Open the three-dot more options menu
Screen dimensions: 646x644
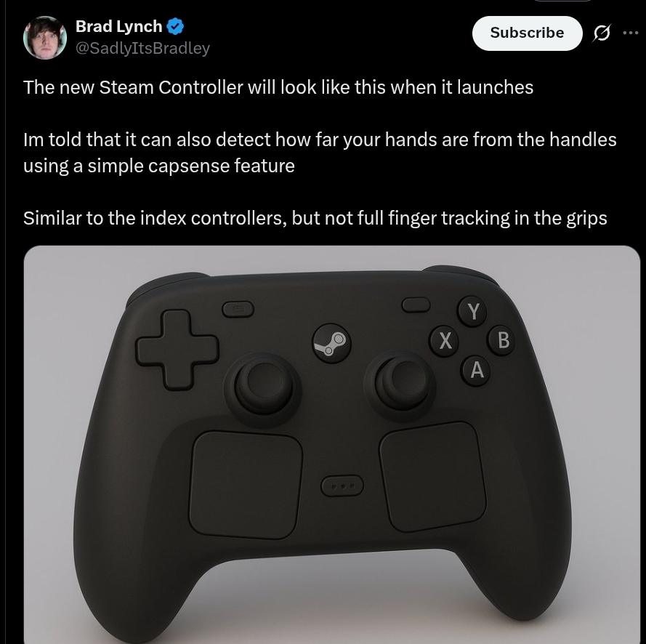click(x=631, y=33)
